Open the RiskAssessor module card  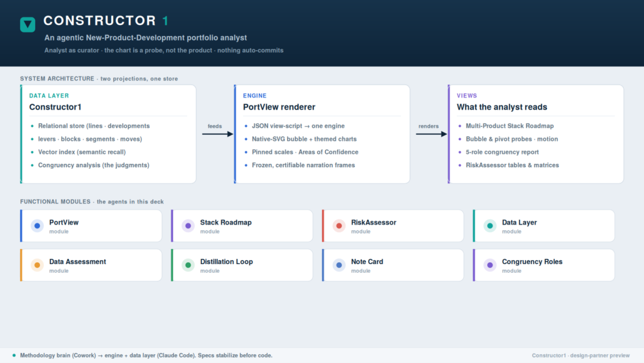(x=393, y=226)
